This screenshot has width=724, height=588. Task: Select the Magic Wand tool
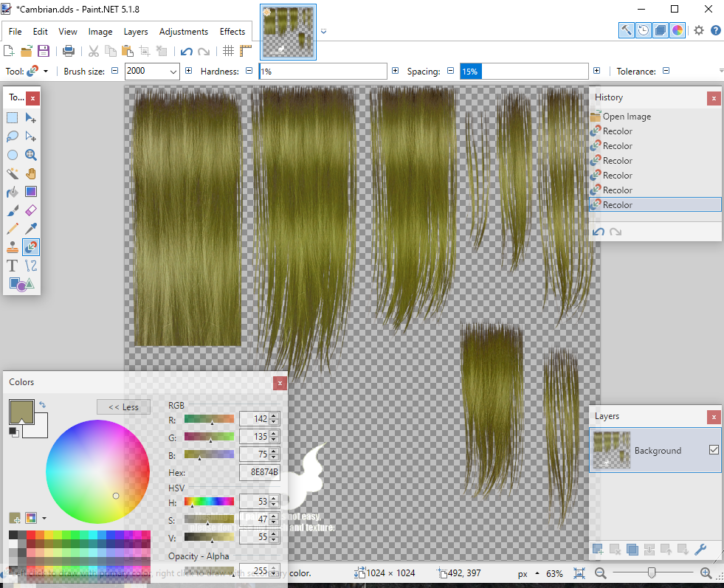point(13,173)
